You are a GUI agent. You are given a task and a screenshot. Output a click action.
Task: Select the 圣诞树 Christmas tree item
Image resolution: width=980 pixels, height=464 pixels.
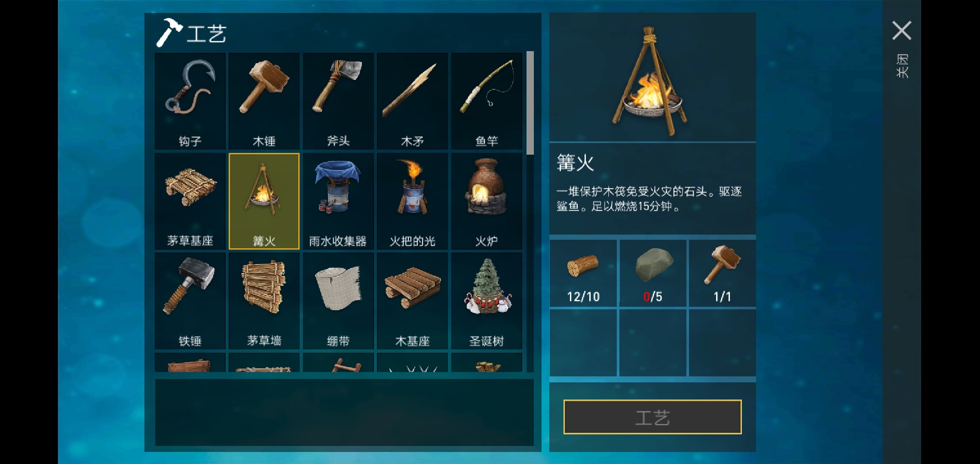(487, 301)
